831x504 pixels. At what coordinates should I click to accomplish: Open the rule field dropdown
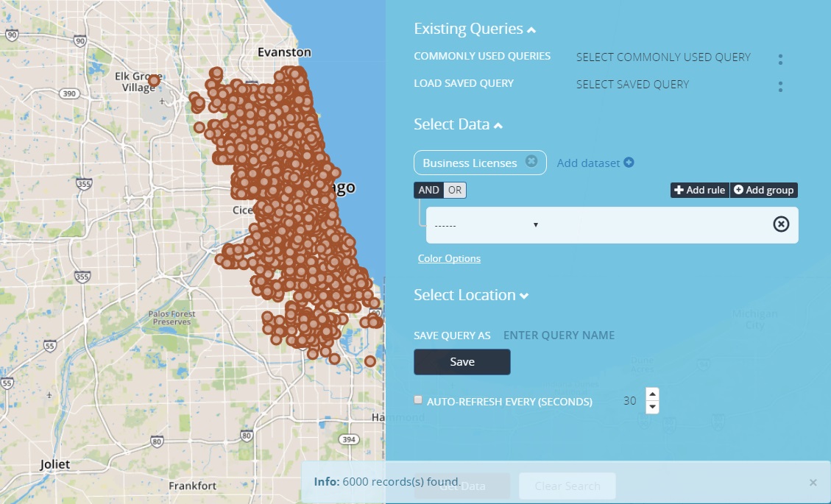click(486, 225)
